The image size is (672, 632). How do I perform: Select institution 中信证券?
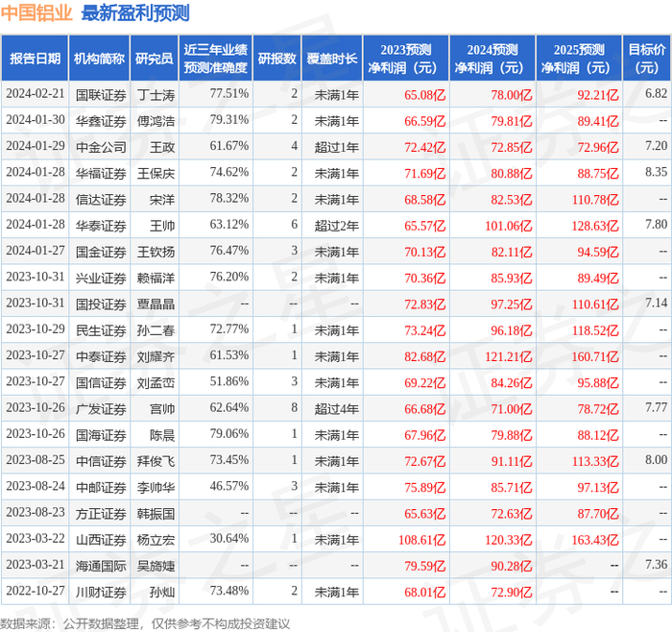click(101, 461)
